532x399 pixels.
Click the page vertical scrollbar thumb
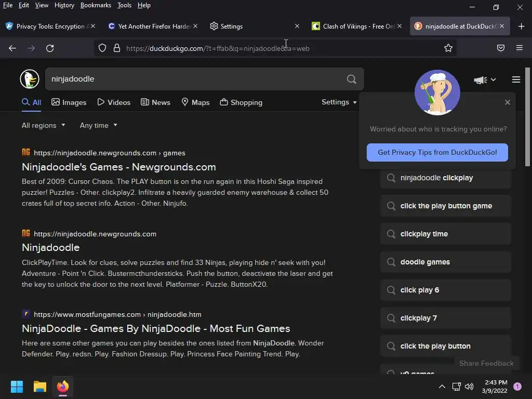[527, 117]
